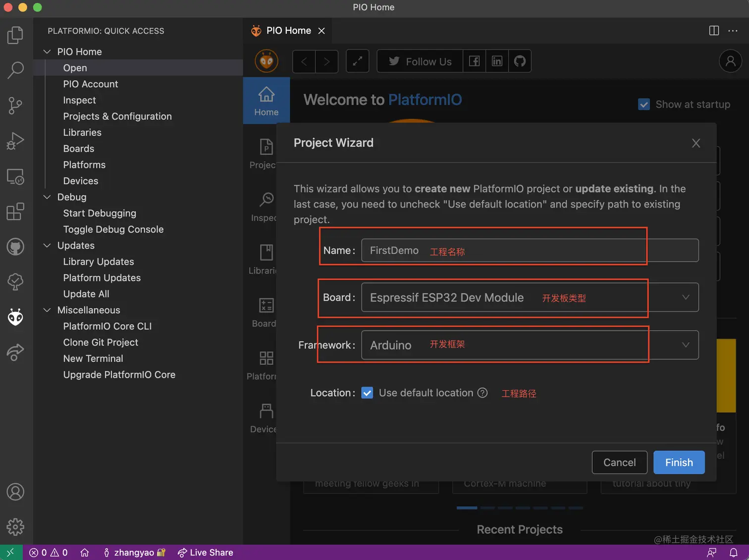Expand PIO Home to full view
Viewport: 749px width, 560px height.
[357, 61]
